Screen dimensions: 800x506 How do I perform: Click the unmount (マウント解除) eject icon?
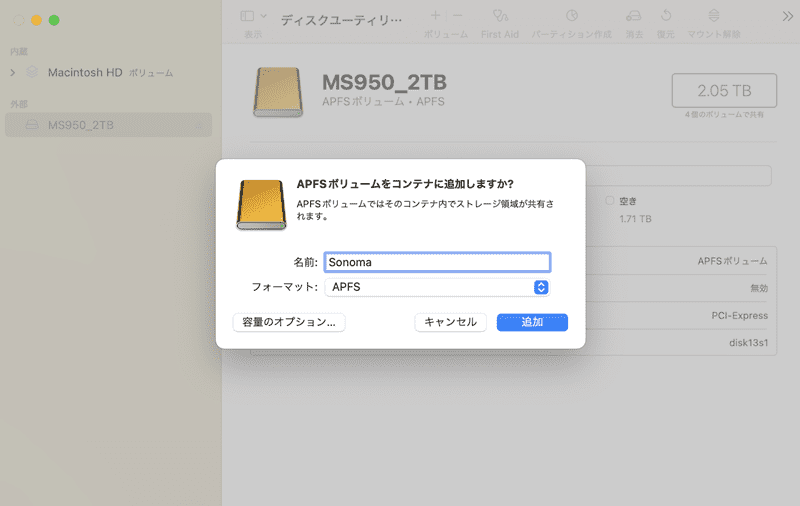[x=714, y=16]
